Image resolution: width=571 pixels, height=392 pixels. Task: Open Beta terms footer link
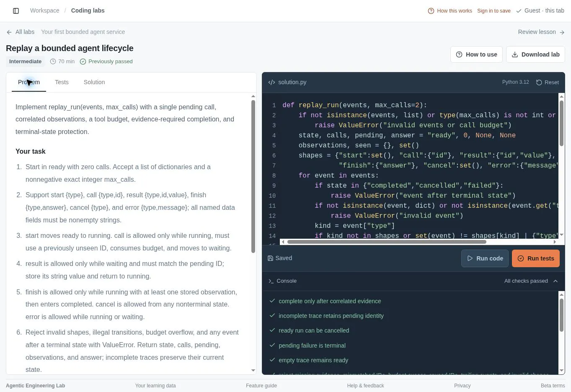(553, 386)
